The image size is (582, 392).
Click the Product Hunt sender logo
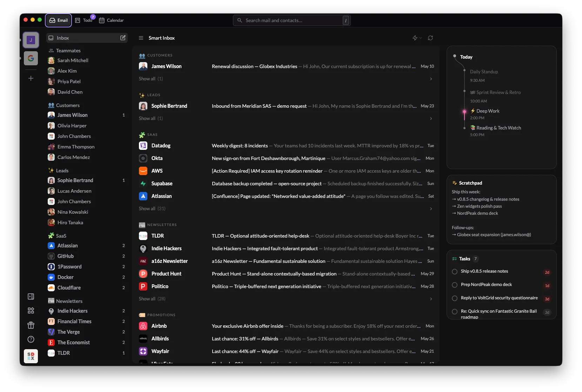pos(143,274)
